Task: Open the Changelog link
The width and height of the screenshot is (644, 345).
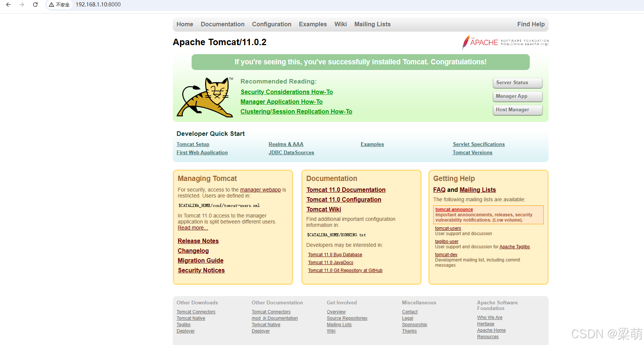Action: [193, 251]
